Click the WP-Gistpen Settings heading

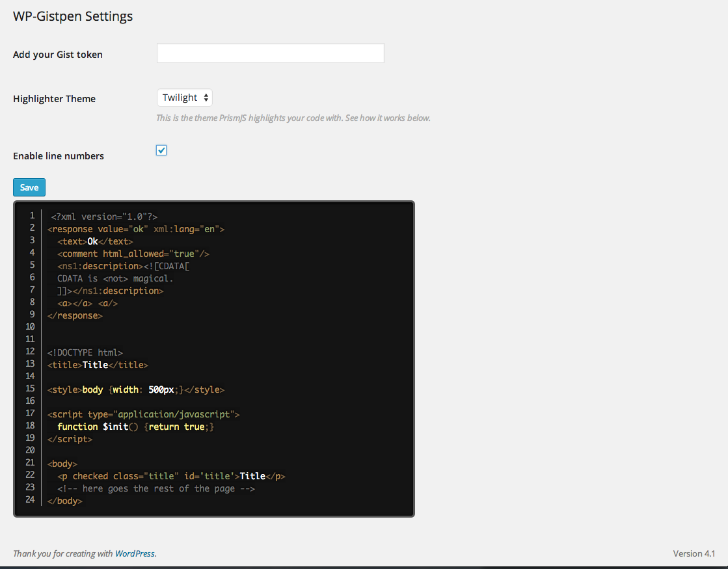coord(73,16)
